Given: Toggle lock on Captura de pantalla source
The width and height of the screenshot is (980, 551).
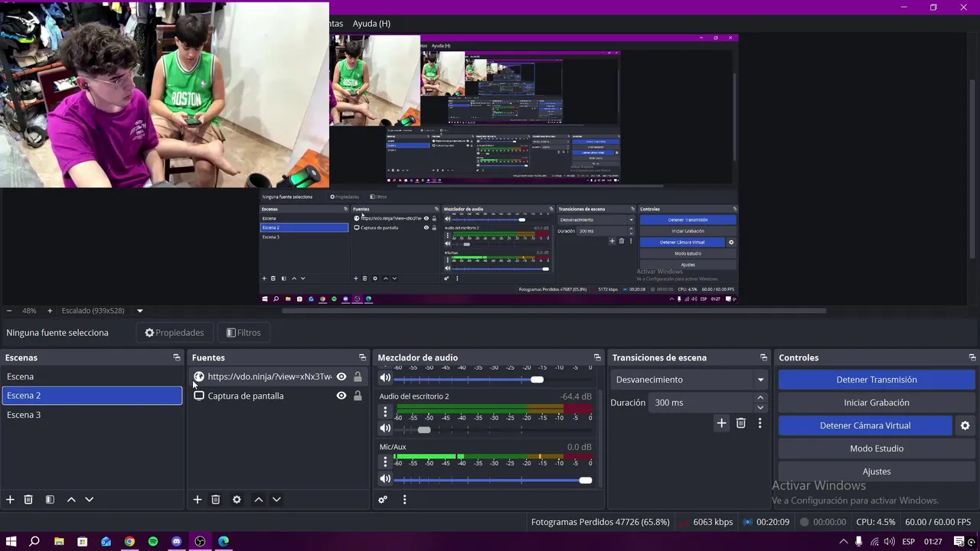Looking at the screenshot, I should pyautogui.click(x=358, y=396).
